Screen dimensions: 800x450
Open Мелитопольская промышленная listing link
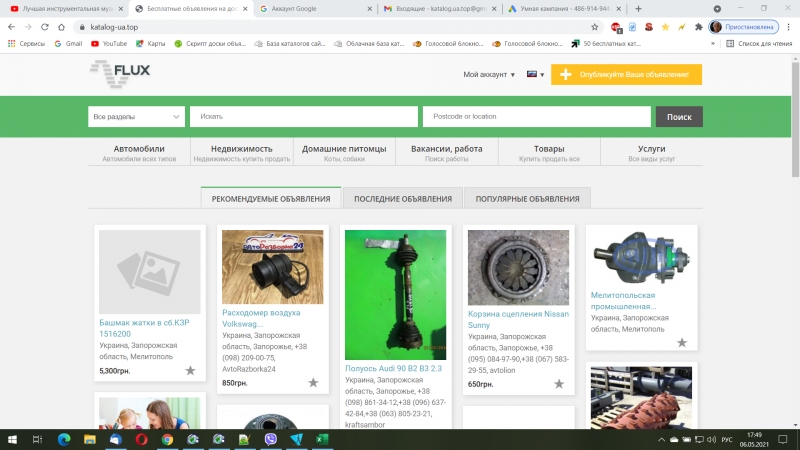click(x=623, y=301)
